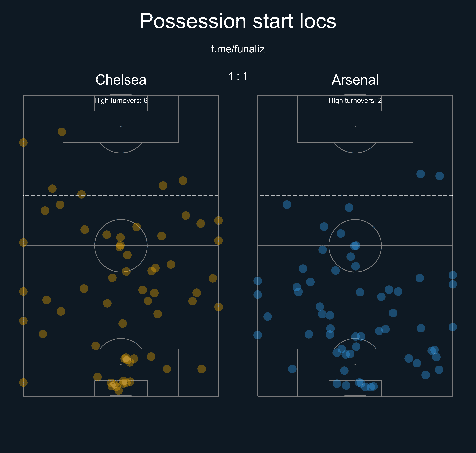Click the top goal marker on Arsenal's pitch
476x453 pixels.
click(x=355, y=95)
